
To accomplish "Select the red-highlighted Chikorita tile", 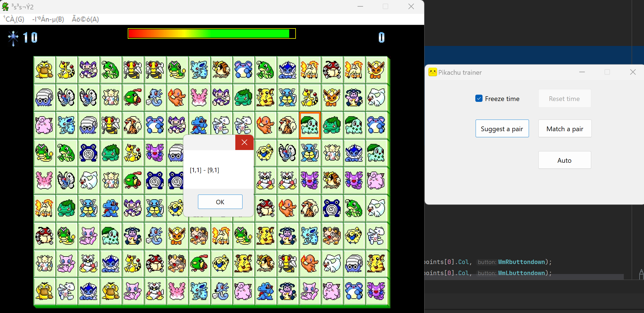I will point(310,125).
